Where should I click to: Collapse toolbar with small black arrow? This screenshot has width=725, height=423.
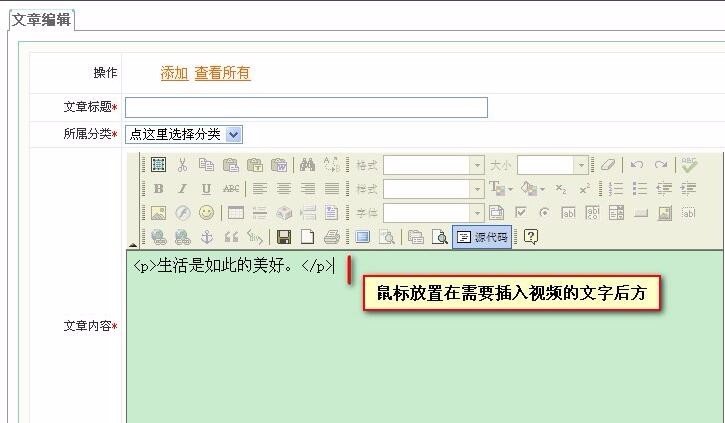click(133, 245)
